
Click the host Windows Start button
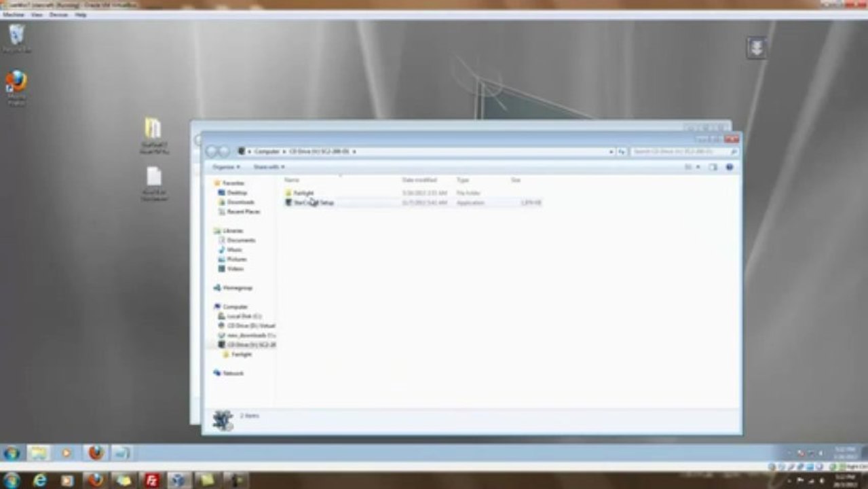click(x=12, y=480)
